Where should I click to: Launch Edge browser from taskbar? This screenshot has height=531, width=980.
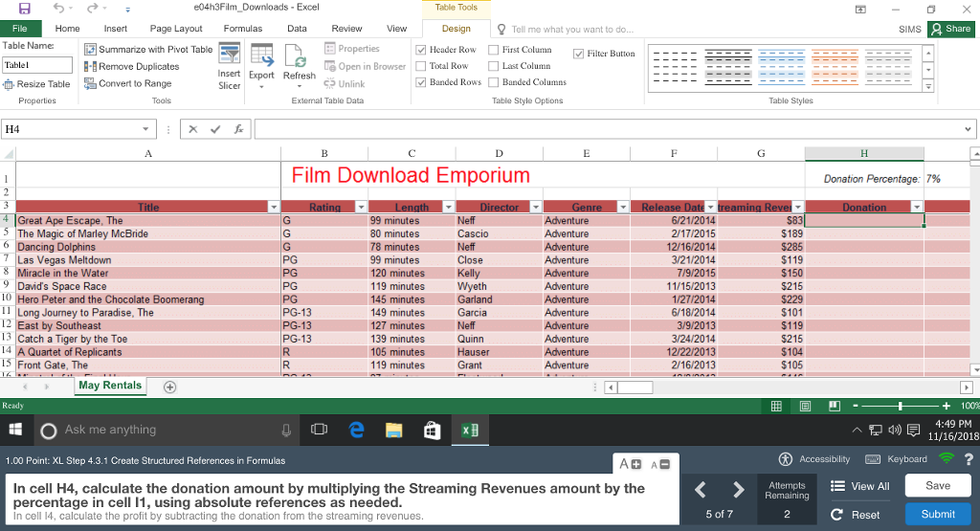point(357,430)
